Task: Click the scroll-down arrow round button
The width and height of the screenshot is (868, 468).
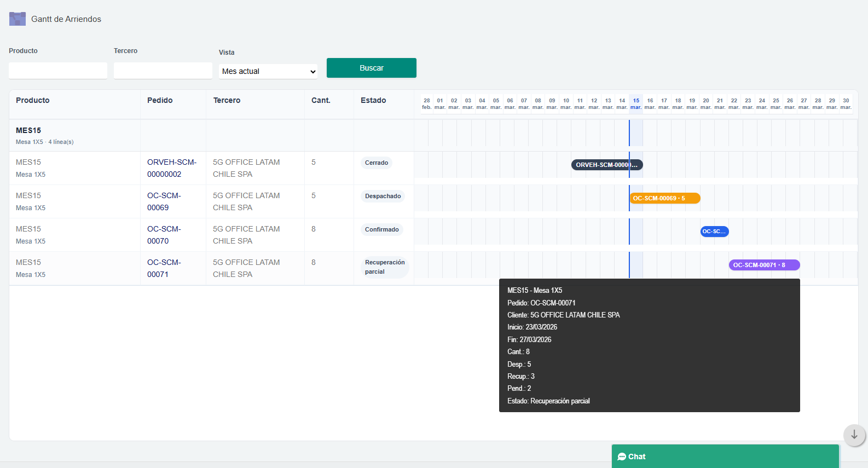Action: point(854,435)
